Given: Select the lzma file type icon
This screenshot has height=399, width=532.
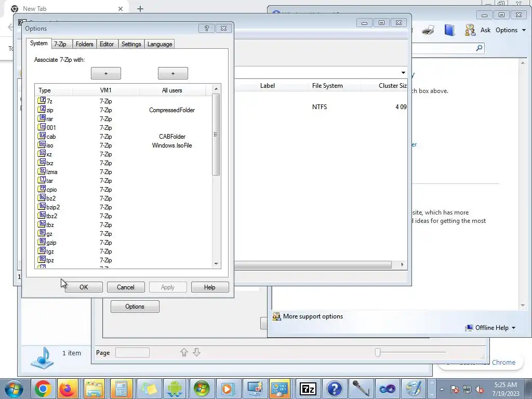Looking at the screenshot, I should coord(42,171).
